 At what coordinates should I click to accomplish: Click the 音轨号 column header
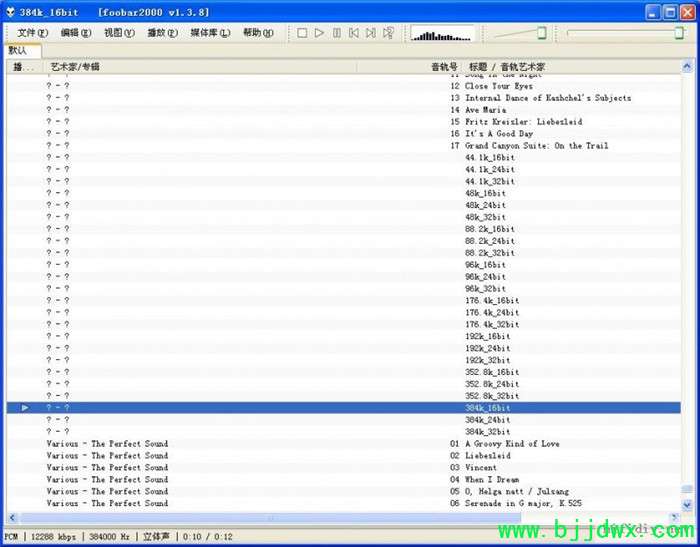click(x=408, y=67)
